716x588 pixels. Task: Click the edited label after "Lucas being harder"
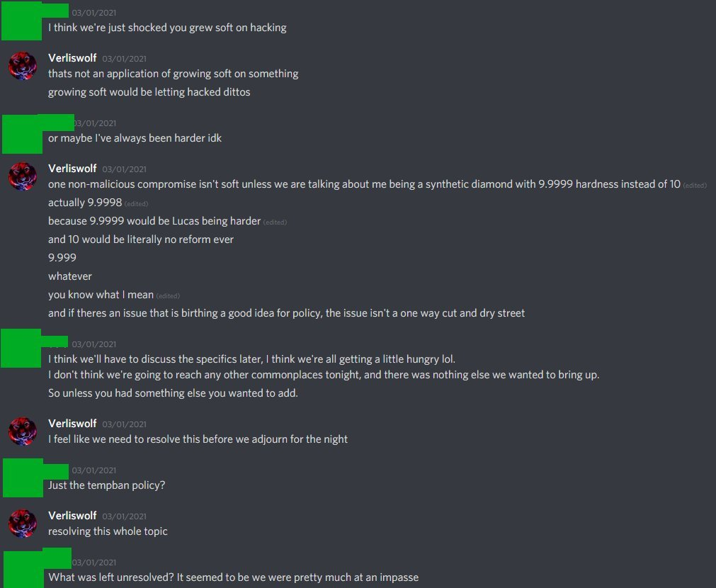[x=275, y=222]
